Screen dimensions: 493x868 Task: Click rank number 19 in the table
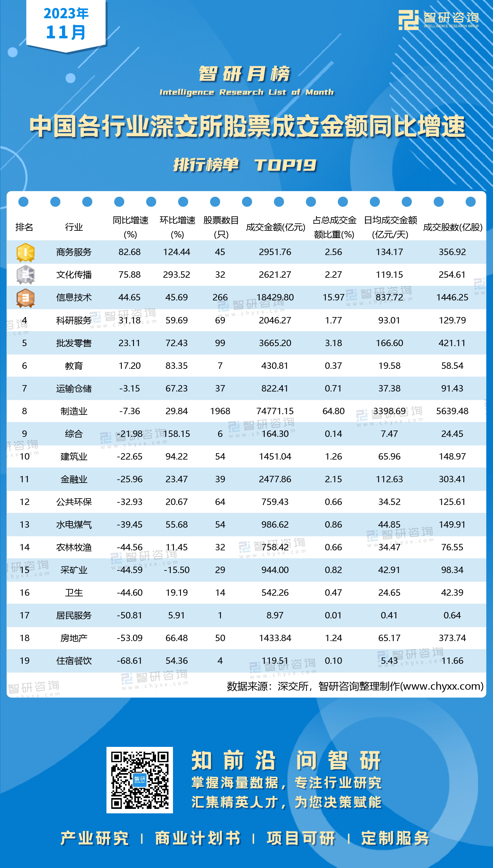(25, 661)
